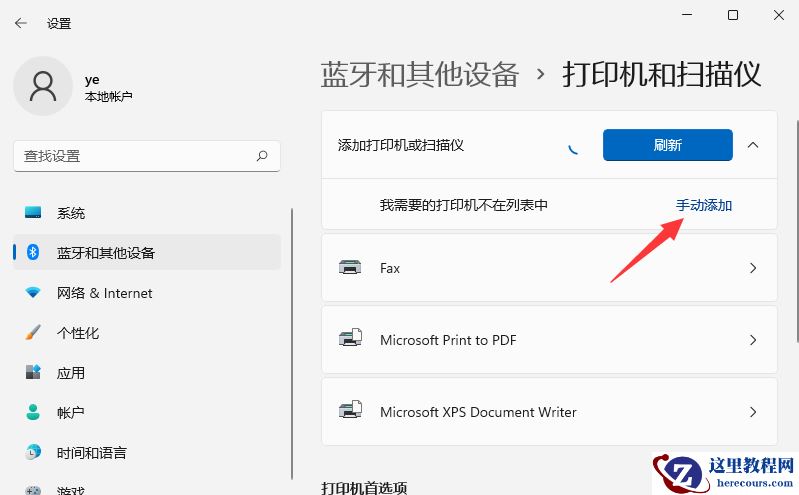Click the Microsoft Print to PDF printer icon

click(x=350, y=338)
